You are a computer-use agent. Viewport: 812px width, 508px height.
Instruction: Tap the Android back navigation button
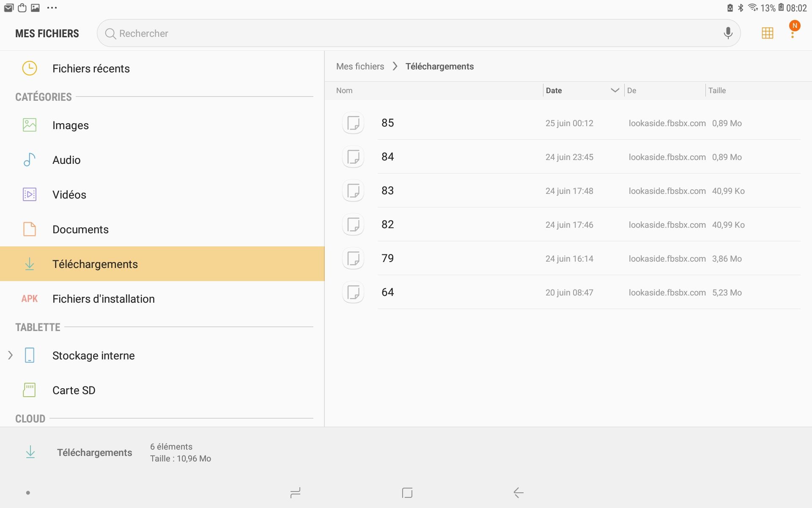coord(518,492)
